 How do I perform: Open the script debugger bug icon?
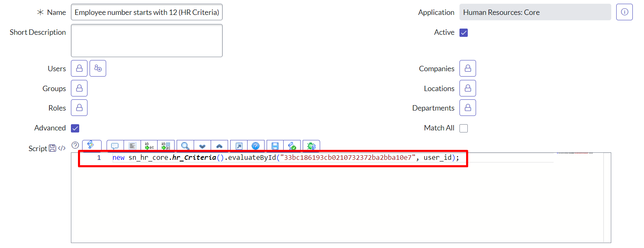click(x=311, y=146)
